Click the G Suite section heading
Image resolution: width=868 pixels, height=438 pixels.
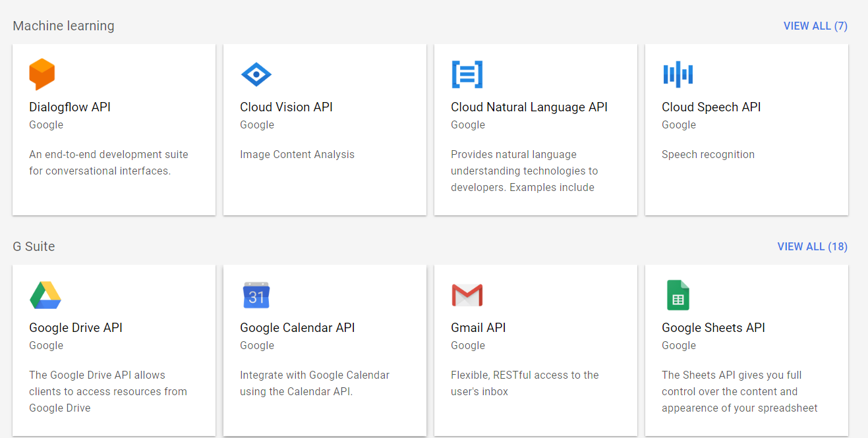pos(34,246)
